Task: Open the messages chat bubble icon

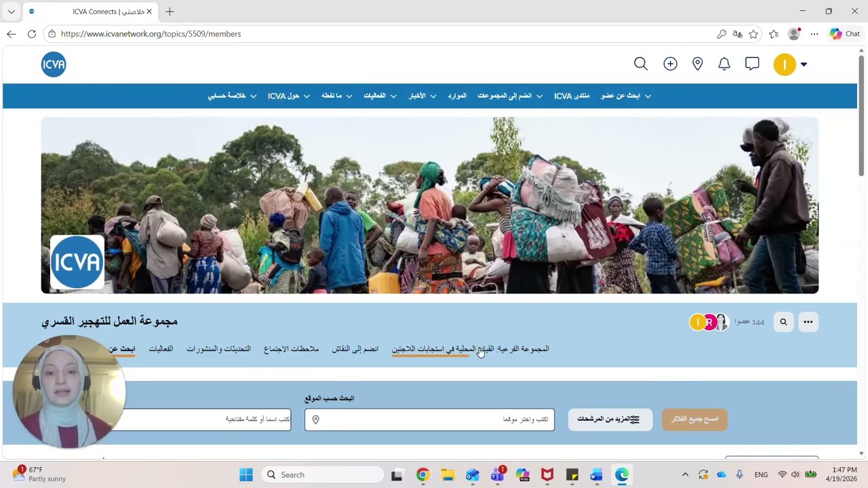Action: pos(752,64)
